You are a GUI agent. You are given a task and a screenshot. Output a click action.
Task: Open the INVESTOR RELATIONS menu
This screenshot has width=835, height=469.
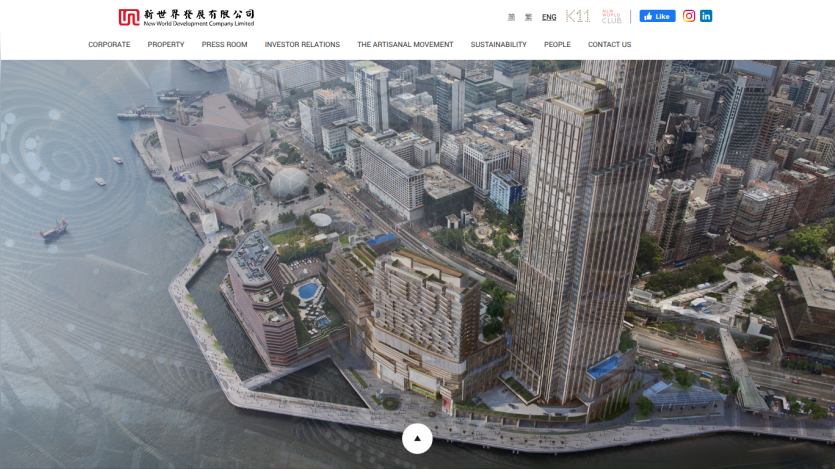[x=302, y=45]
